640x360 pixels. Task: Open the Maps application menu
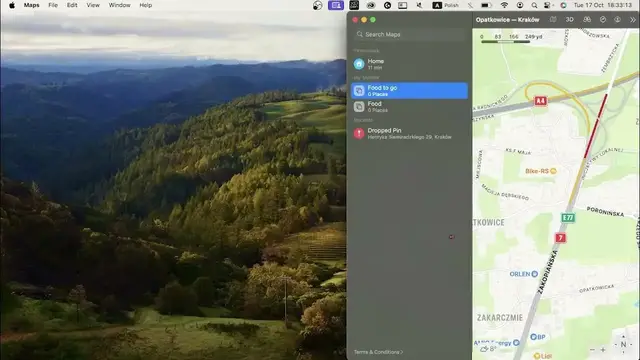[31, 5]
